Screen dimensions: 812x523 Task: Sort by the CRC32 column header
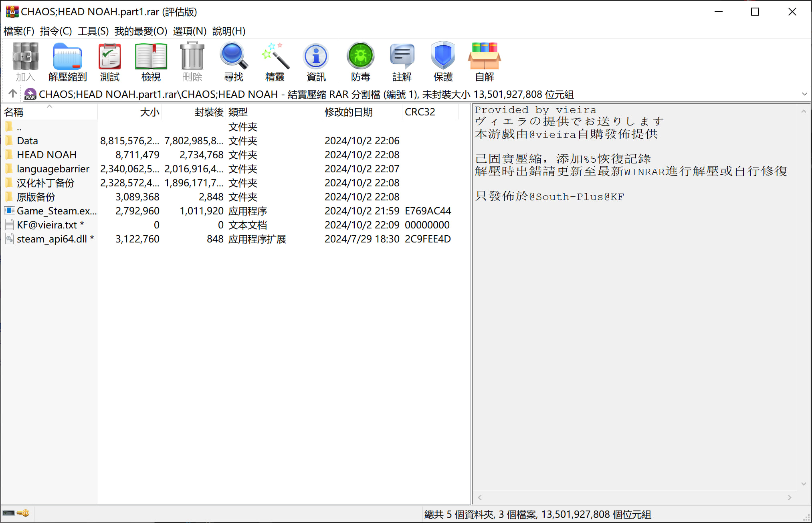420,112
